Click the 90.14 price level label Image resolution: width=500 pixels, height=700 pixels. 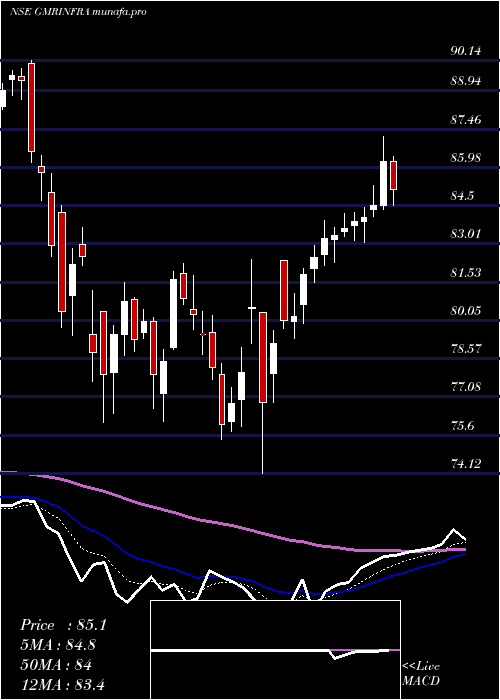tap(466, 51)
